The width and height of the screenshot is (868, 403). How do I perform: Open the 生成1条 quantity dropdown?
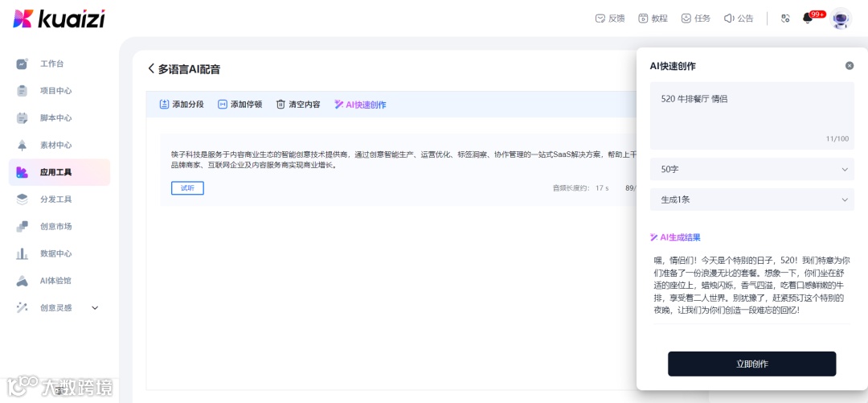(x=751, y=199)
